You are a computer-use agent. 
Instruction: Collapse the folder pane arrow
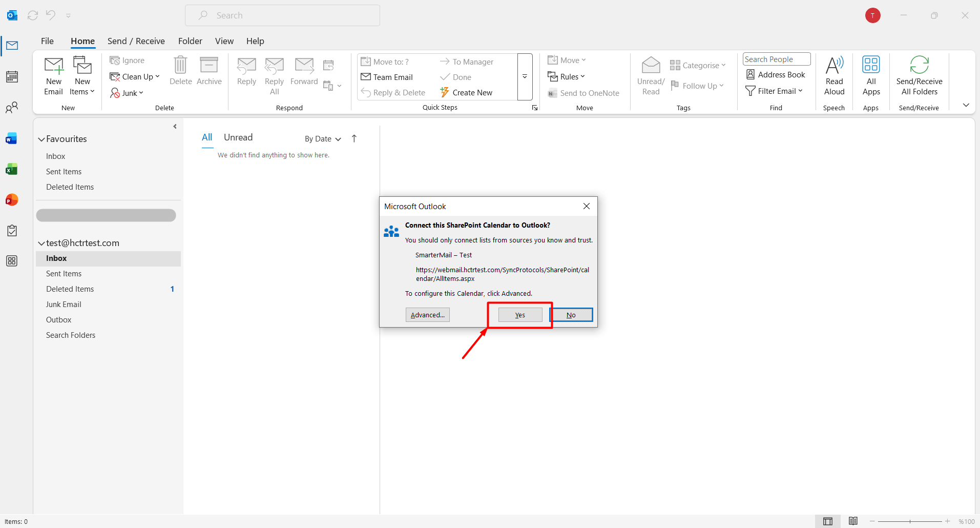(x=175, y=127)
